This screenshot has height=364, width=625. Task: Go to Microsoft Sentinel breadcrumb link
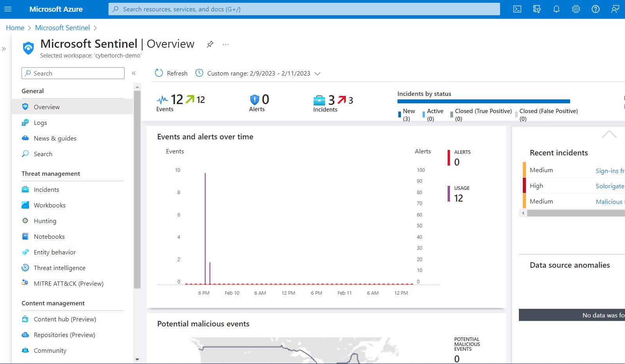point(63,28)
